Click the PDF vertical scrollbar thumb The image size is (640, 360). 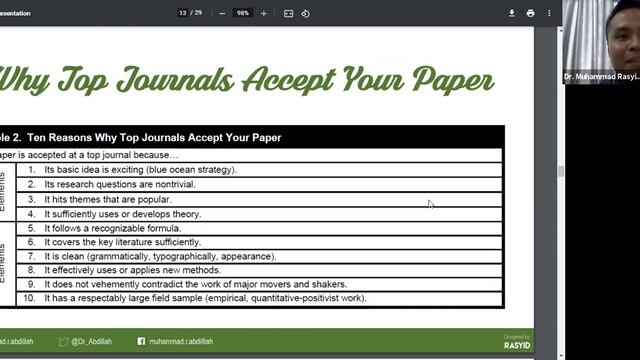(561, 171)
